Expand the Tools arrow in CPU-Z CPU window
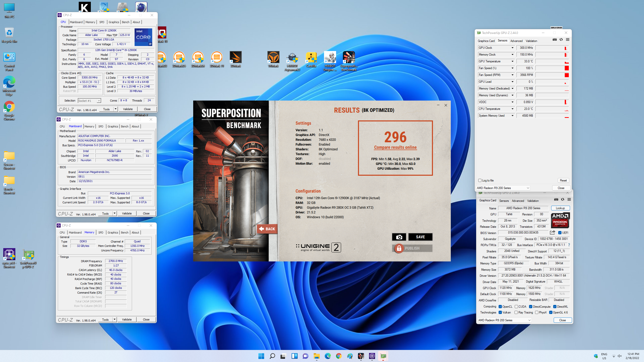644x362 pixels. click(x=115, y=109)
